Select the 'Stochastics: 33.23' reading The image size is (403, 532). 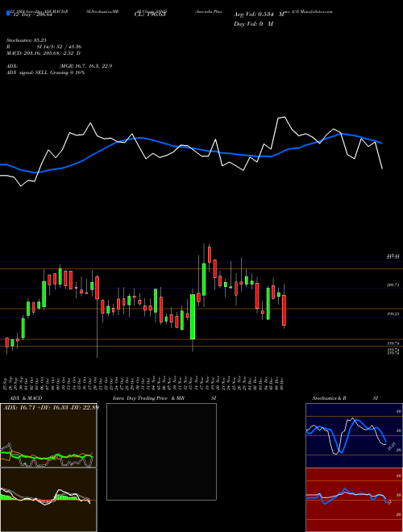[26, 40]
